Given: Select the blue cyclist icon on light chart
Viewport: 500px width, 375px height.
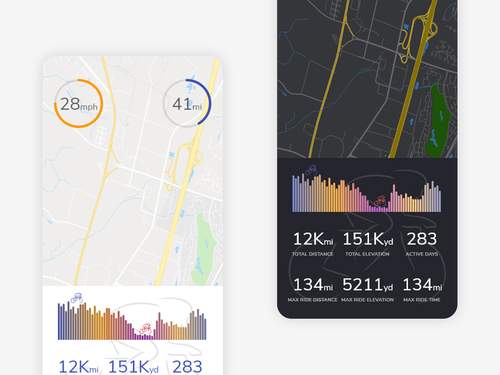Looking at the screenshot, I should (77, 298).
